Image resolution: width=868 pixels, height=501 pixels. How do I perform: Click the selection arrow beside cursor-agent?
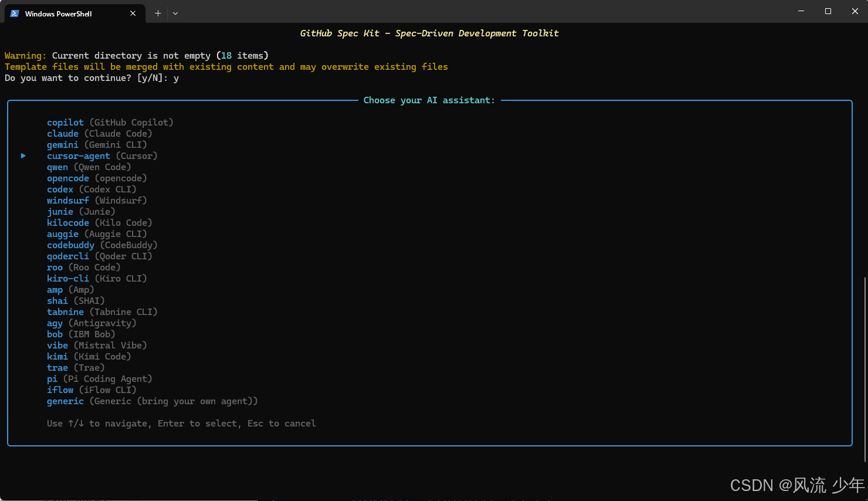point(23,156)
